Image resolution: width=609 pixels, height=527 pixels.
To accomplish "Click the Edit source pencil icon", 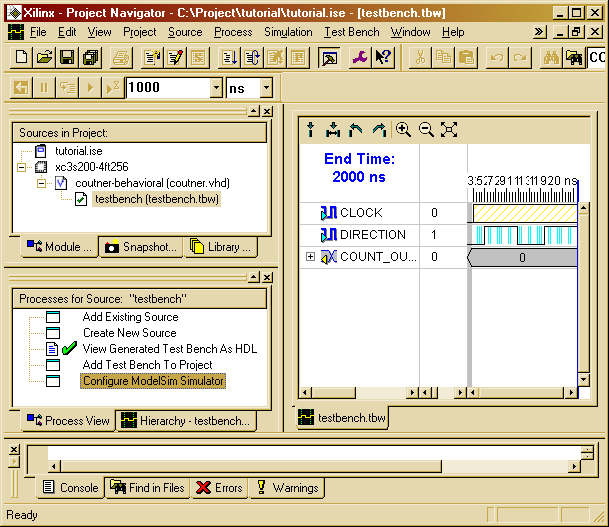I will click(x=175, y=58).
